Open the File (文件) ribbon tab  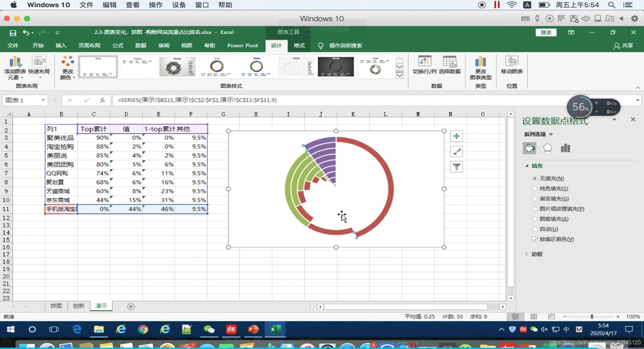(13, 46)
